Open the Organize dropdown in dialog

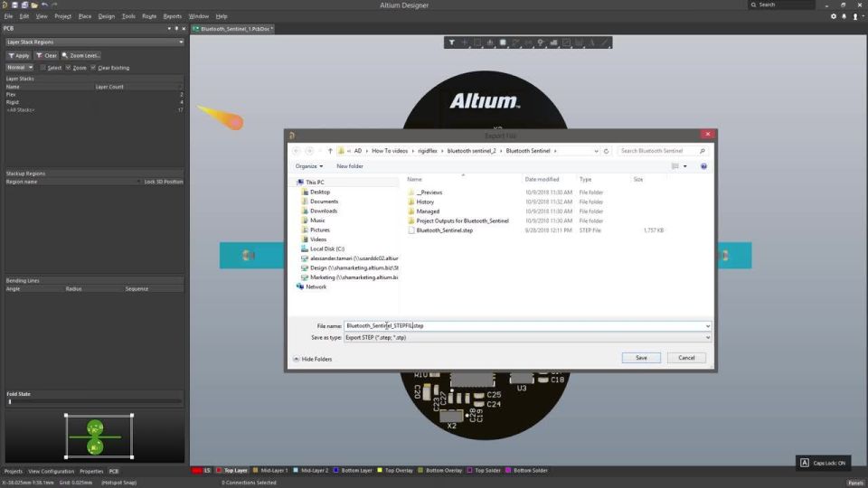tap(309, 166)
